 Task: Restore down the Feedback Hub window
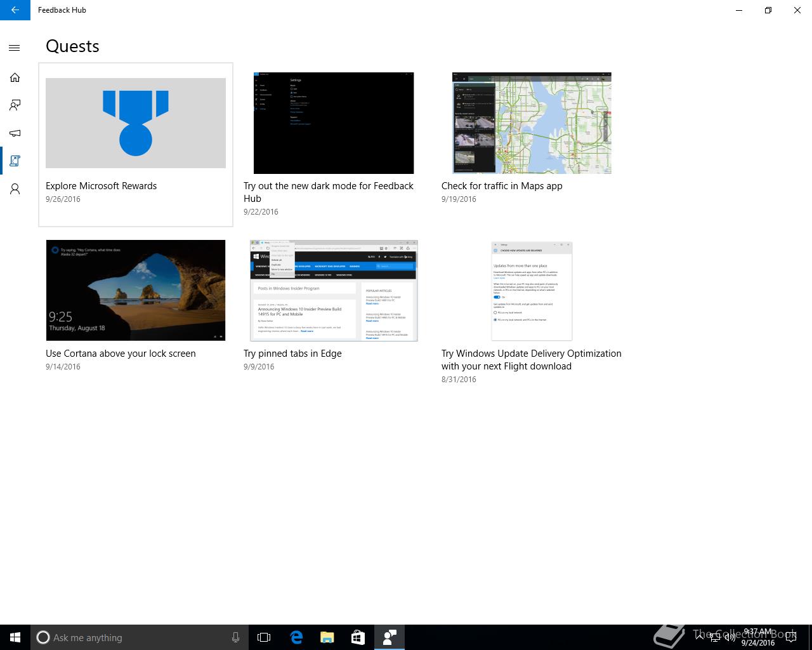click(x=768, y=10)
